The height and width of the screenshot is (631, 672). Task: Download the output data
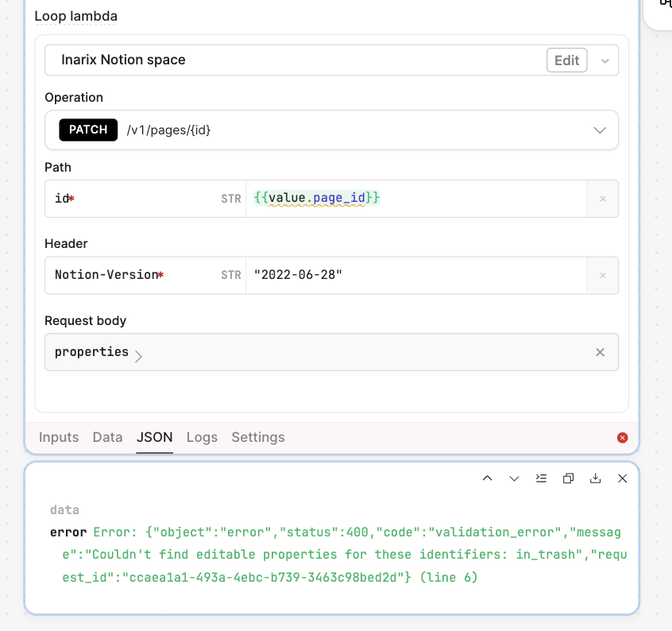[x=595, y=478]
